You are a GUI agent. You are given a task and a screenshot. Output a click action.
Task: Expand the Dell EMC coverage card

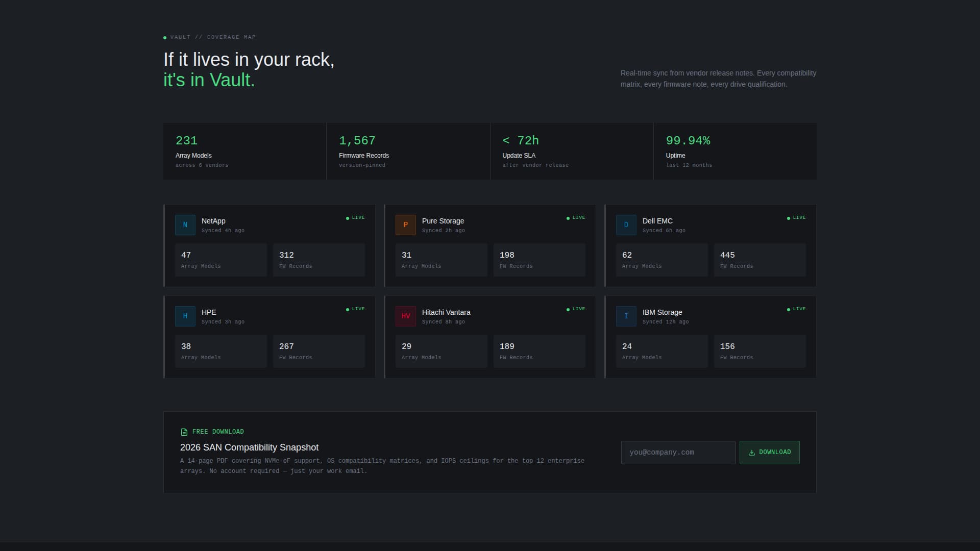(x=709, y=245)
